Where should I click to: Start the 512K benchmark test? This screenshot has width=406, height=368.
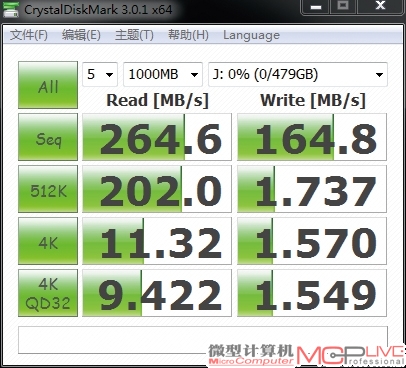(48, 189)
